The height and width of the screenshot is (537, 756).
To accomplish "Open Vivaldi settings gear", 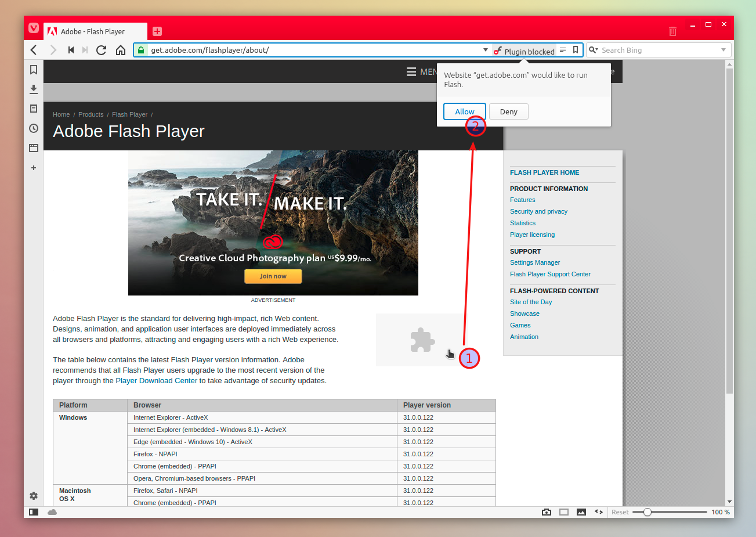I will (x=34, y=496).
